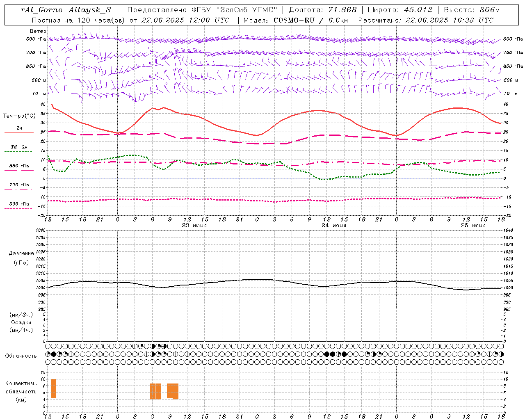Click the Ветер panel label

click(x=38, y=31)
